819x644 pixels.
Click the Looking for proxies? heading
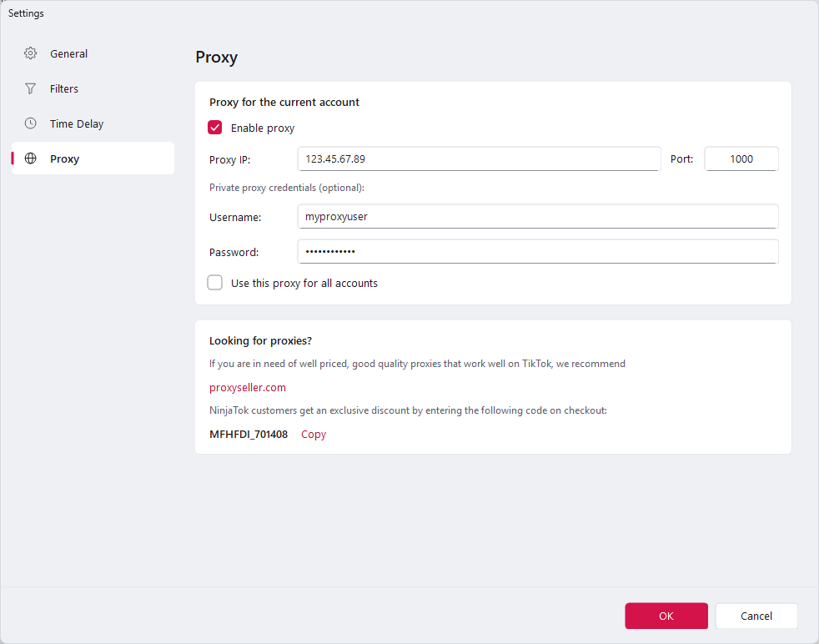[x=261, y=340]
